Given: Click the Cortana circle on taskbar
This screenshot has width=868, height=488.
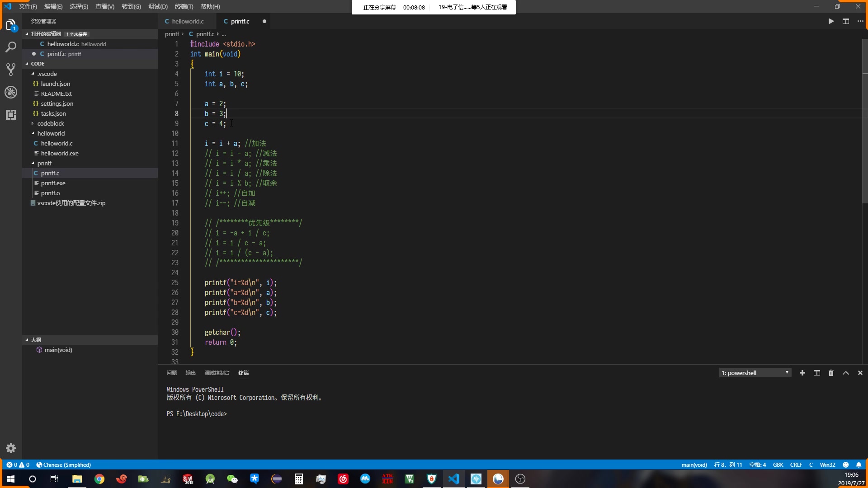Looking at the screenshot, I should 33,479.
